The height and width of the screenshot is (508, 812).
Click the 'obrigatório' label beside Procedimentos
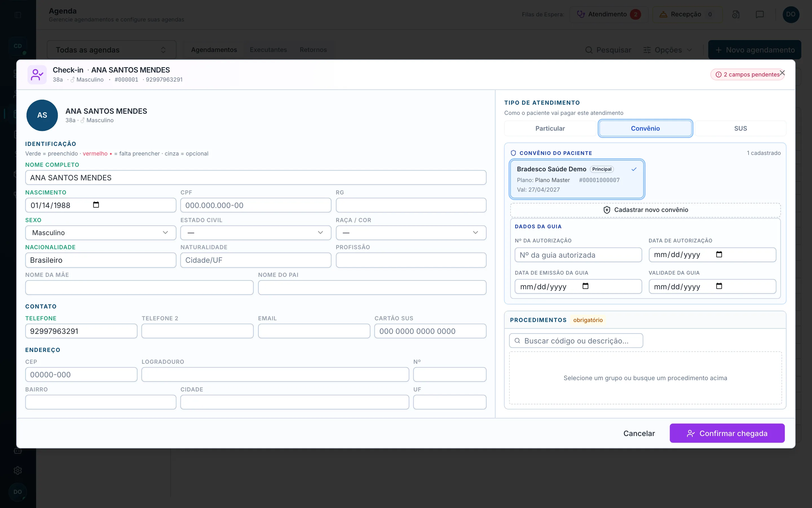588,320
